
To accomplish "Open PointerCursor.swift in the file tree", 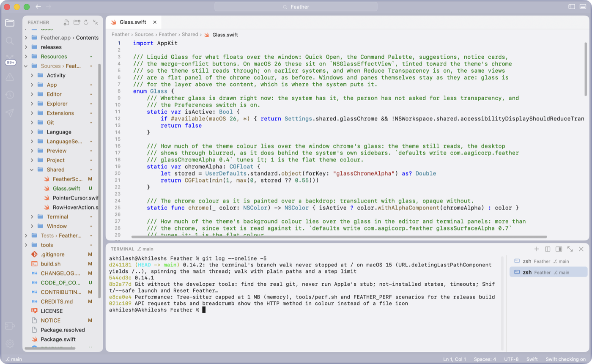I will pyautogui.click(x=75, y=198).
